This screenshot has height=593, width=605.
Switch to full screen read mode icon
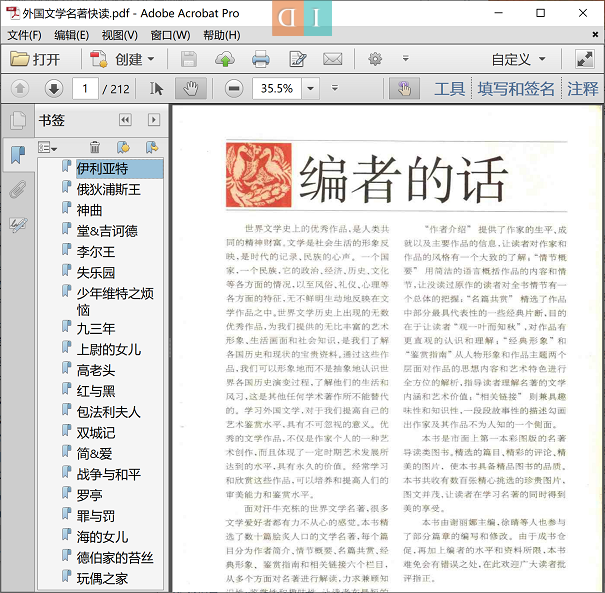585,59
